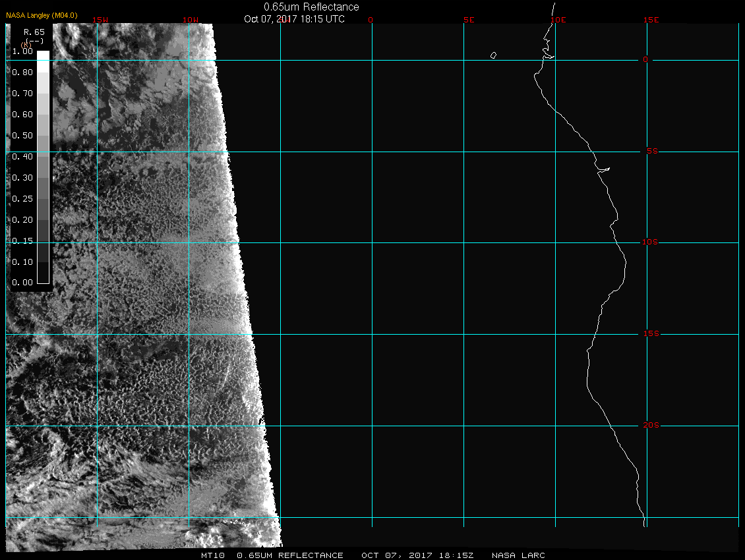Click the "Oct 07, 2017 18:15 UTC" timestamp
Image resolution: width=745 pixels, height=560 pixels.
point(294,19)
